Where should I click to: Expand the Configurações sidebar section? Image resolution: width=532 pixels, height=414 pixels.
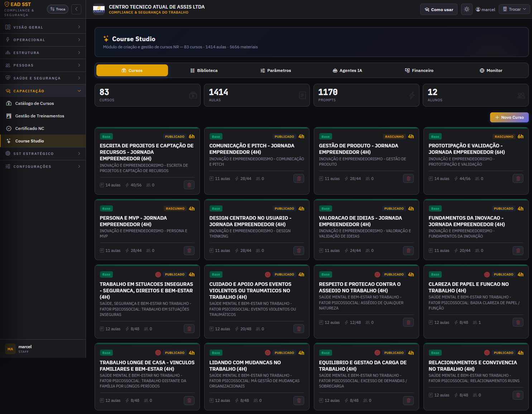point(43,166)
